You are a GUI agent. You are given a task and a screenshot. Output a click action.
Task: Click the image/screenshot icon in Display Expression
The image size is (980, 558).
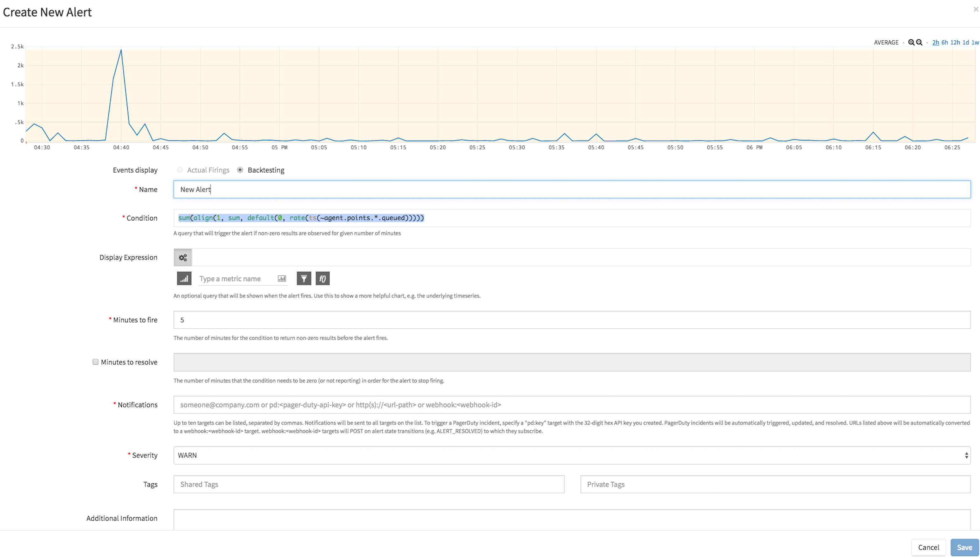coord(282,278)
